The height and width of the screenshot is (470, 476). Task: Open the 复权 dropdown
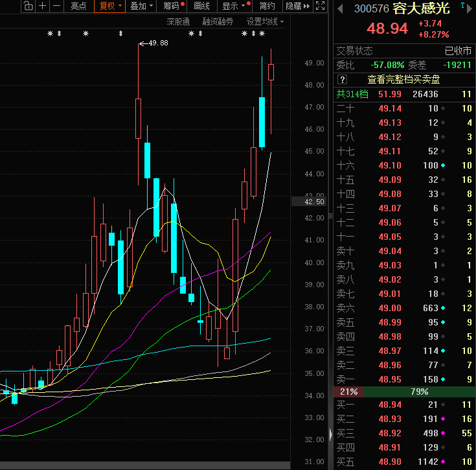click(110, 6)
